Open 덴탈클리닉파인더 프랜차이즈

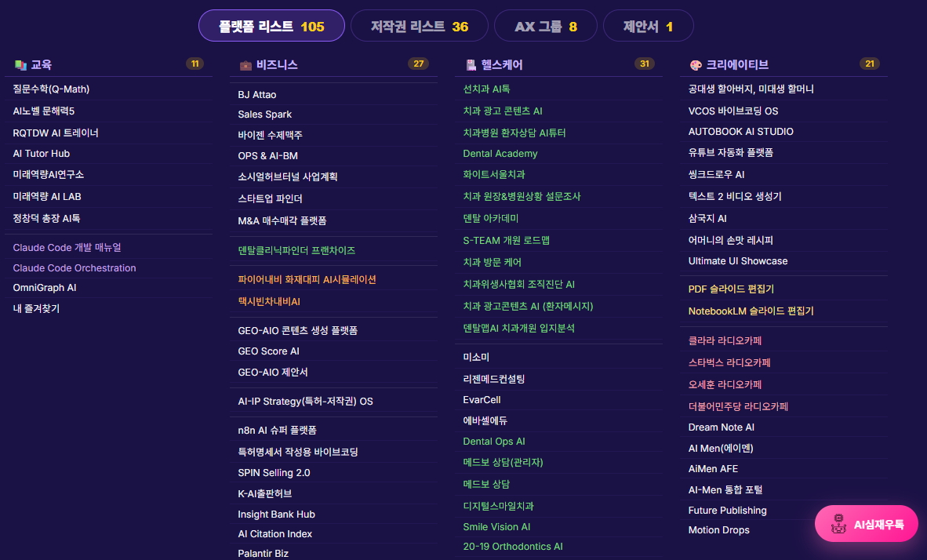click(x=296, y=251)
